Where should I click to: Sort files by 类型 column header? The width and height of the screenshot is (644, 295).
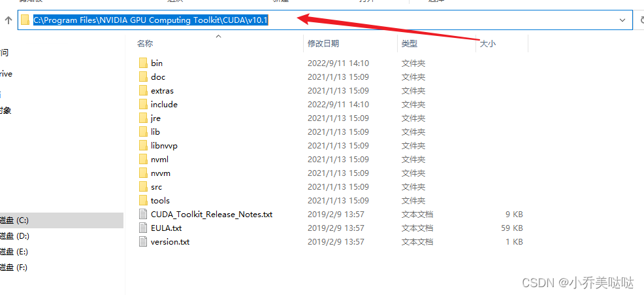409,43
